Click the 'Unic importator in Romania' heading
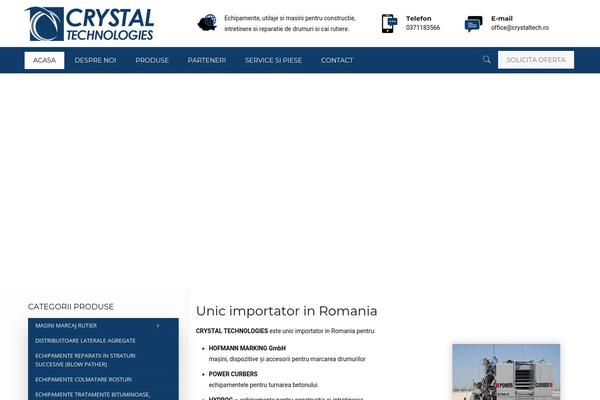Screen dimensions: 600x400 coord(287,311)
